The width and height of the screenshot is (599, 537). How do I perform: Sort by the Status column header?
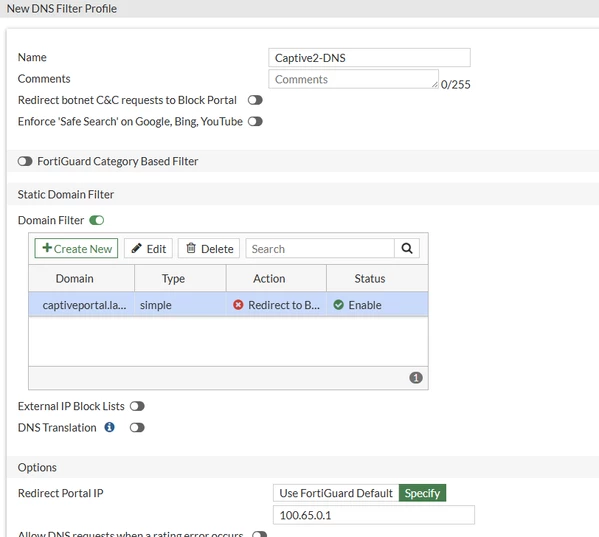tap(377, 278)
